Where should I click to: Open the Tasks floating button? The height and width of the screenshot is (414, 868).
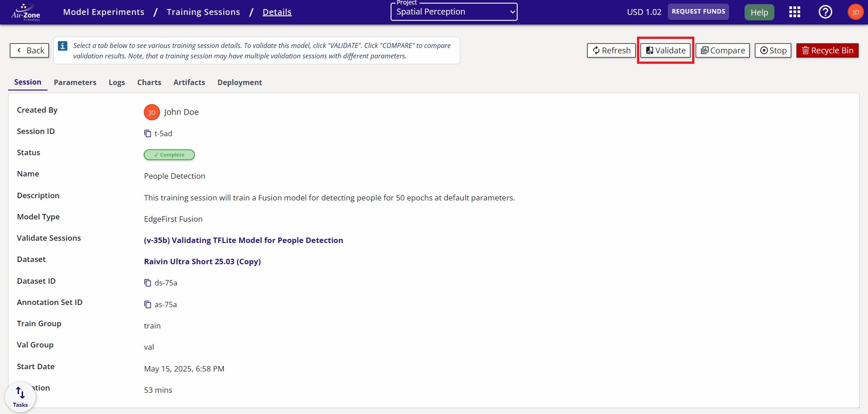coord(20,397)
